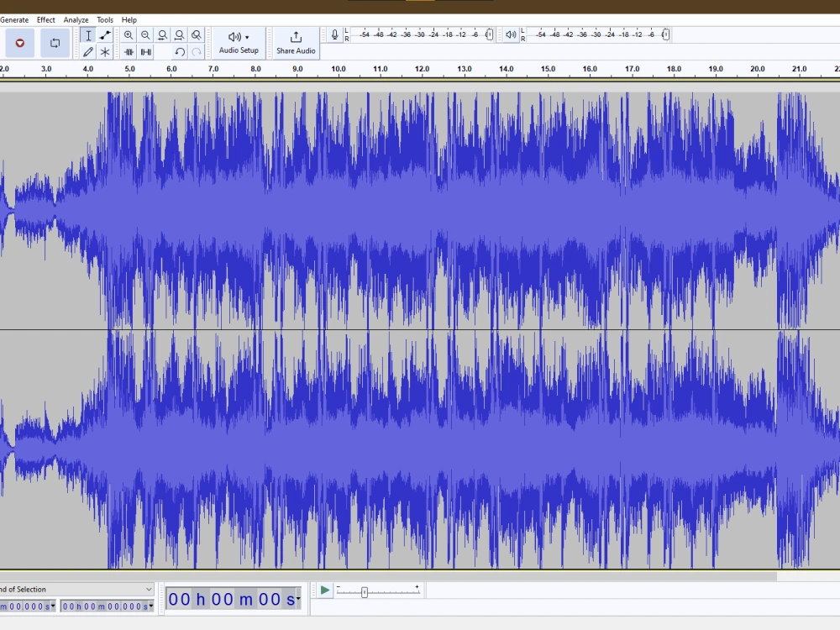Click the playback meter speaker icon
Screen dimensions: 840x630
click(511, 34)
